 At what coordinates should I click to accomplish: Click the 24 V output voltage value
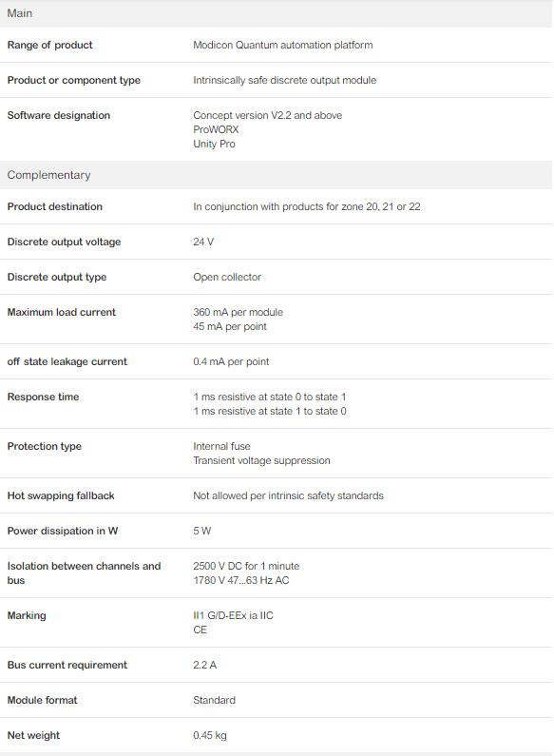coord(203,242)
